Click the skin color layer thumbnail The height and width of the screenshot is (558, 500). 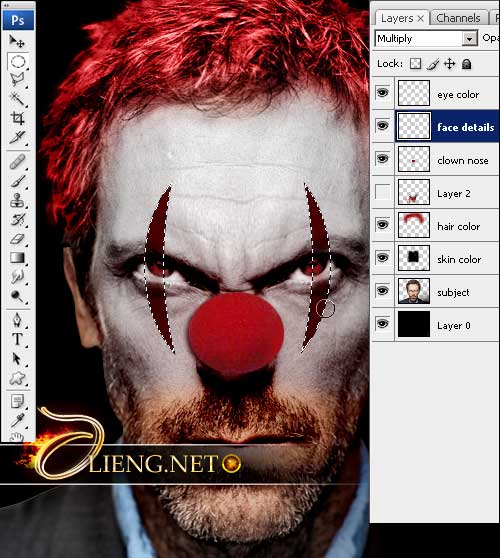pos(414,258)
